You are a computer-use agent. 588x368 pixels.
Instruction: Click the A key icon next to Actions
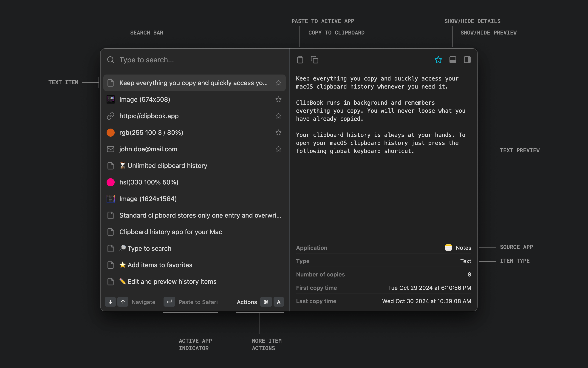tap(279, 302)
